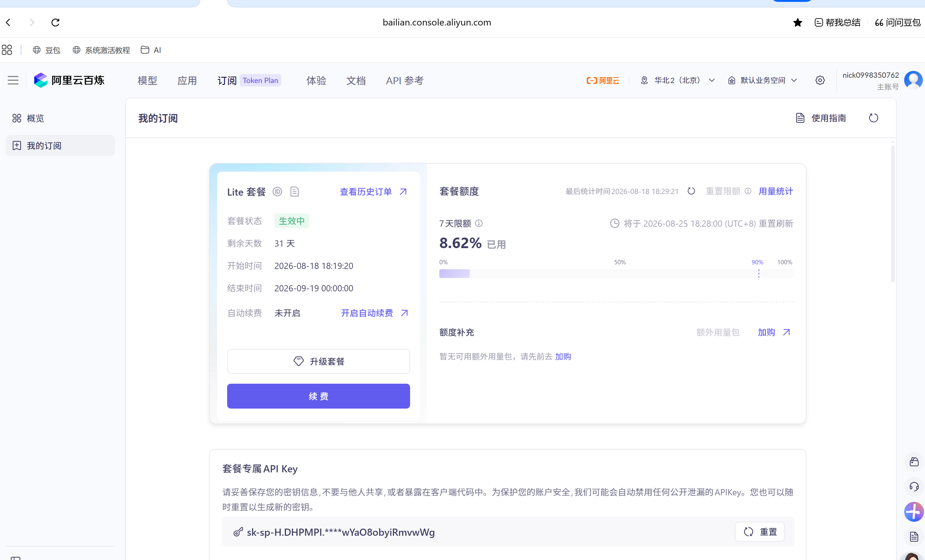Open the 系统激活教程 bookmark
This screenshot has width=925, height=560.
pos(101,50)
